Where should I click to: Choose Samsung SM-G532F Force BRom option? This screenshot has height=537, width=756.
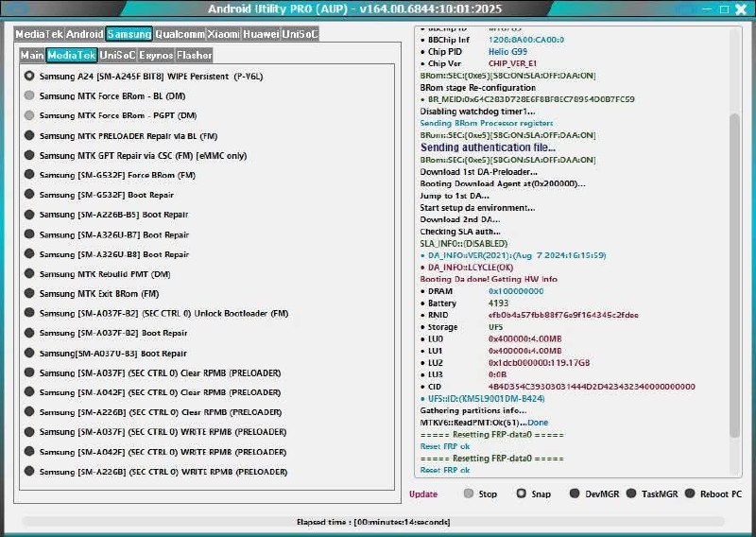110,175
